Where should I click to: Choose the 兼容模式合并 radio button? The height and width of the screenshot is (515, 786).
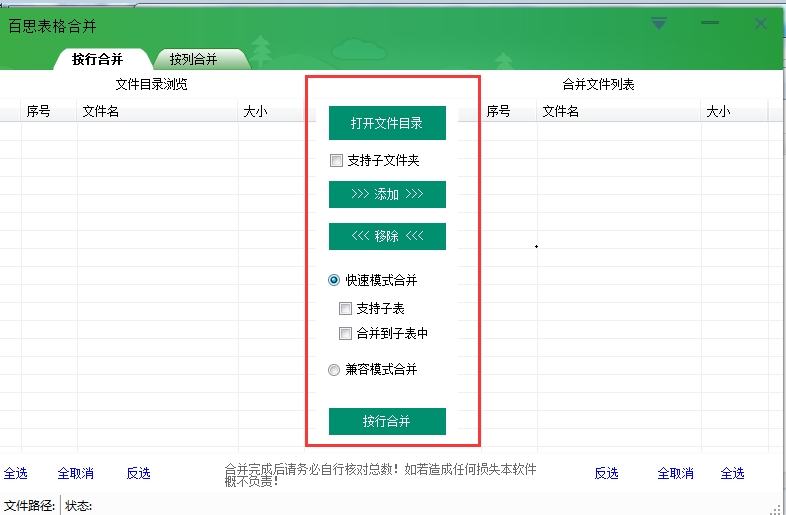click(334, 370)
